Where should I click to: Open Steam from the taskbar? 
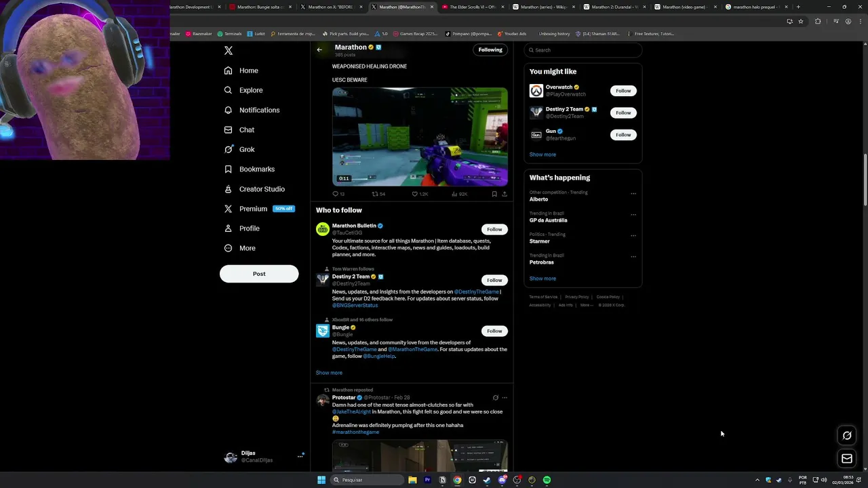487,480
